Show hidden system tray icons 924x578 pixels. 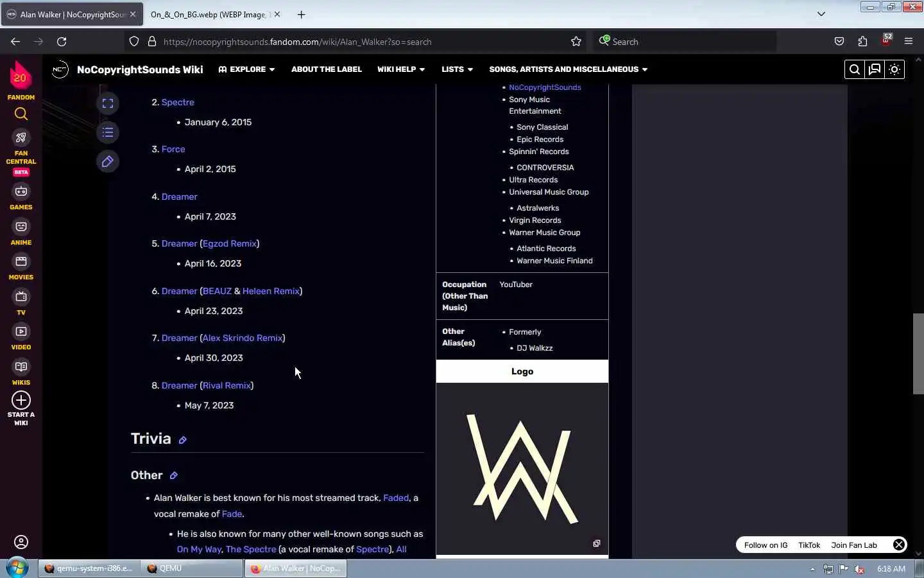click(812, 569)
